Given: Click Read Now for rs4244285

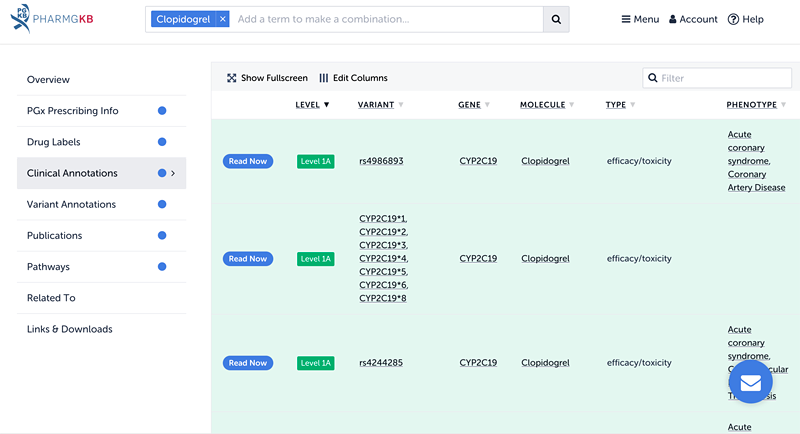Looking at the screenshot, I should click(248, 363).
